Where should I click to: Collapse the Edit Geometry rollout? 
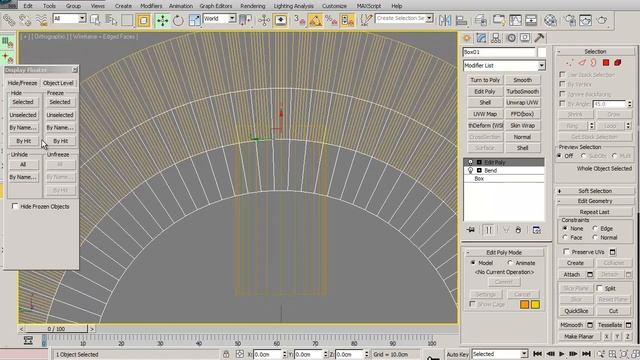tap(595, 201)
